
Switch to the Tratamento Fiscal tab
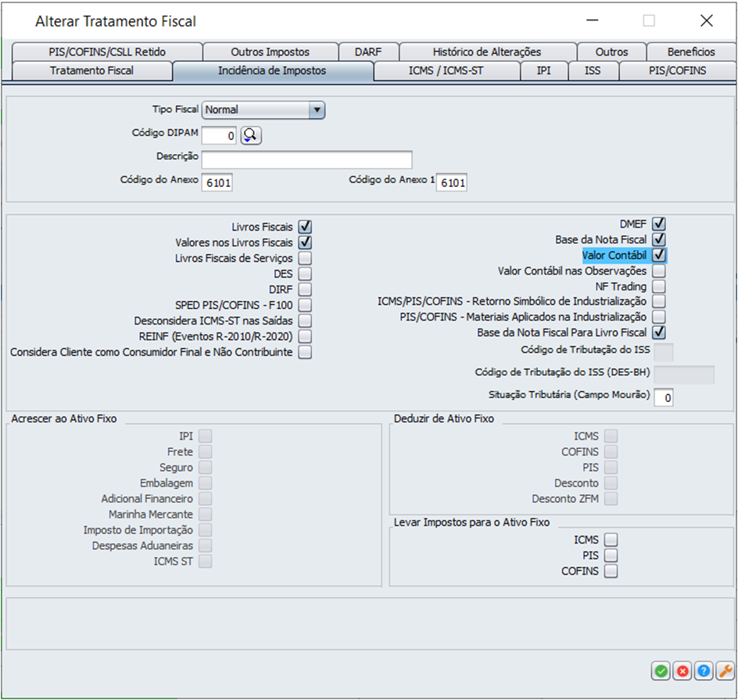[91, 70]
